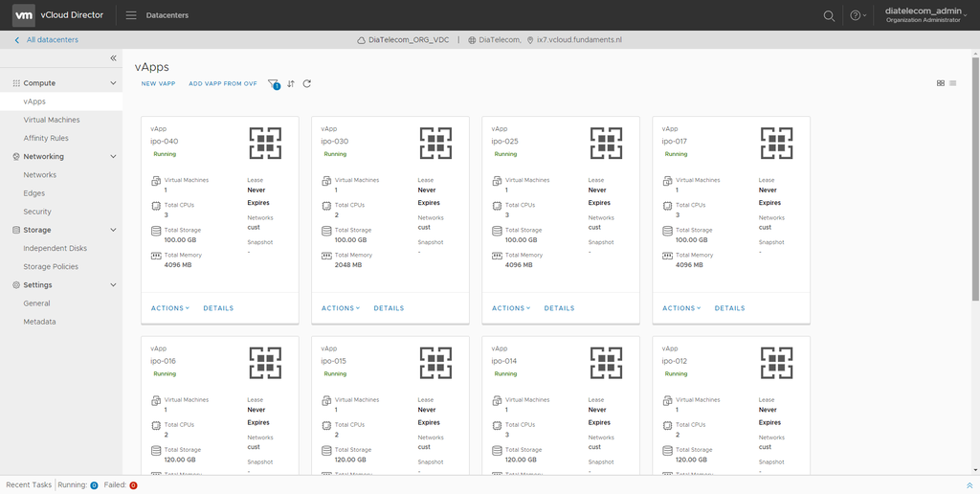Collapse the Networking section
This screenshot has height=494, width=980.
pyautogui.click(x=113, y=156)
